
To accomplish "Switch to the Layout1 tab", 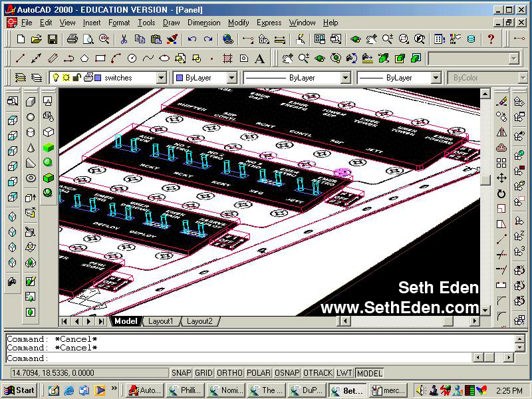I will (x=160, y=321).
